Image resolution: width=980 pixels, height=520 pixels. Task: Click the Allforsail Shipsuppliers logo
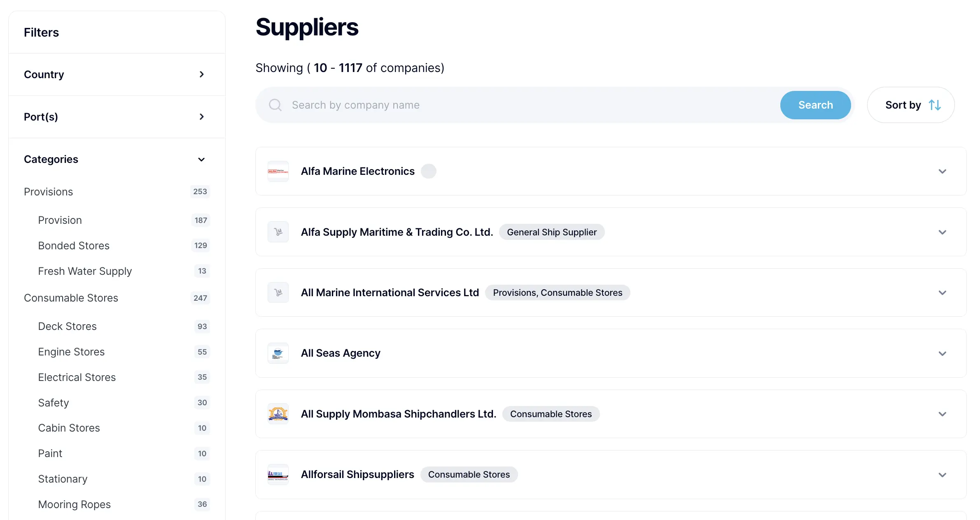click(x=278, y=475)
